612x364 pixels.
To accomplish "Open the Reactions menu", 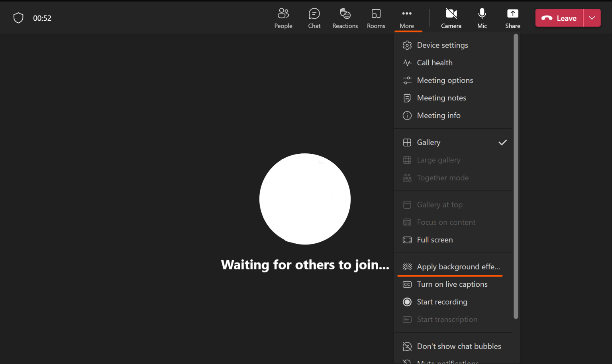I will coord(345,18).
